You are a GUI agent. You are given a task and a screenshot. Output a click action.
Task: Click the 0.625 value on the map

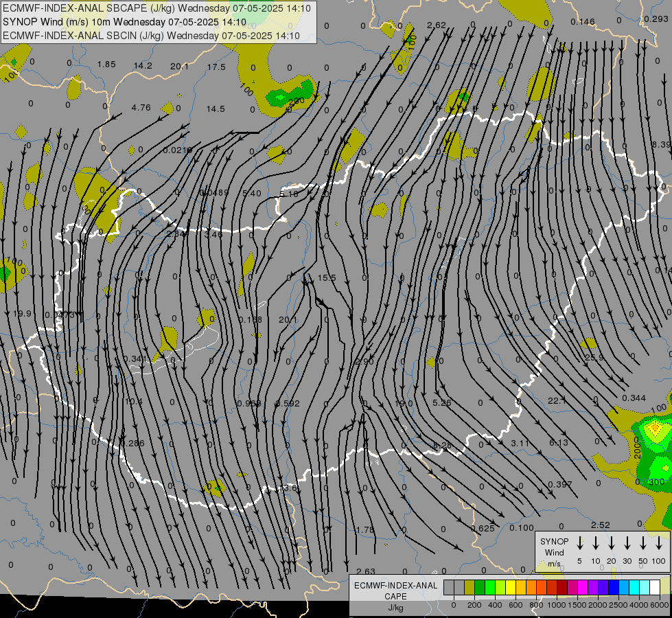click(x=483, y=528)
